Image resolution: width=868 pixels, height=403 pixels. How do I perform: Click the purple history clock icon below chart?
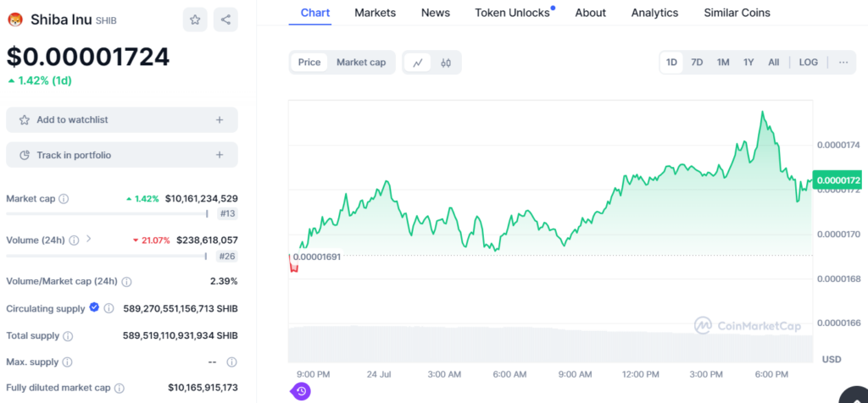[x=301, y=391]
